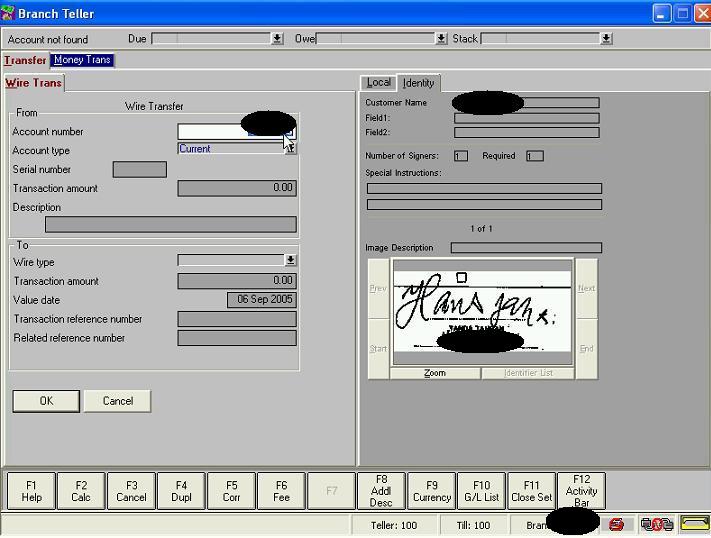Click the Branch Teller title bar icon
The image size is (711, 538).
9,13
